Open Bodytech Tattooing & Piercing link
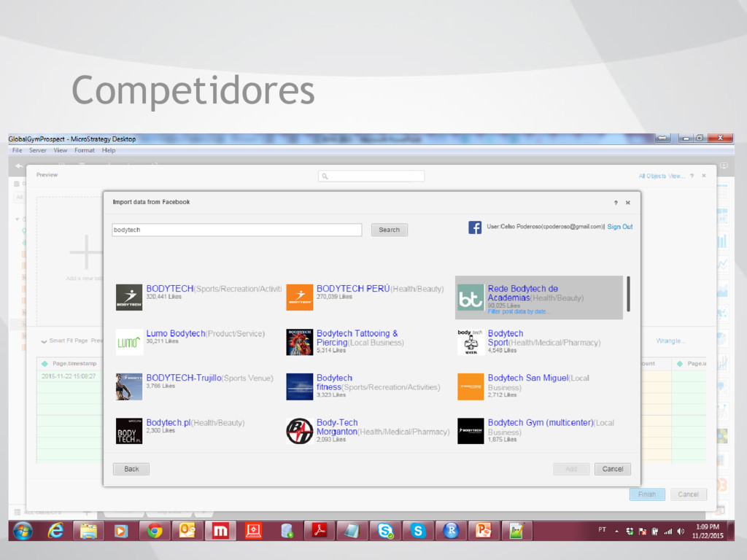 tap(357, 338)
